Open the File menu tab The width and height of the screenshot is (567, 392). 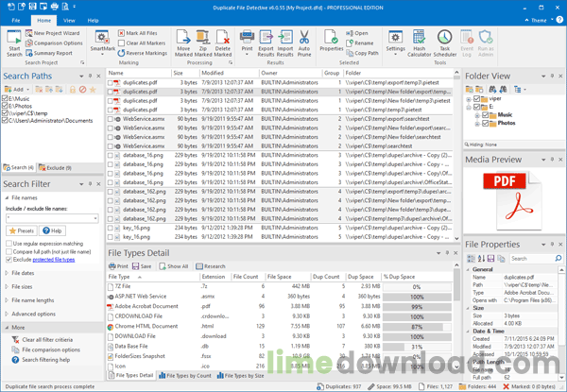click(x=16, y=20)
